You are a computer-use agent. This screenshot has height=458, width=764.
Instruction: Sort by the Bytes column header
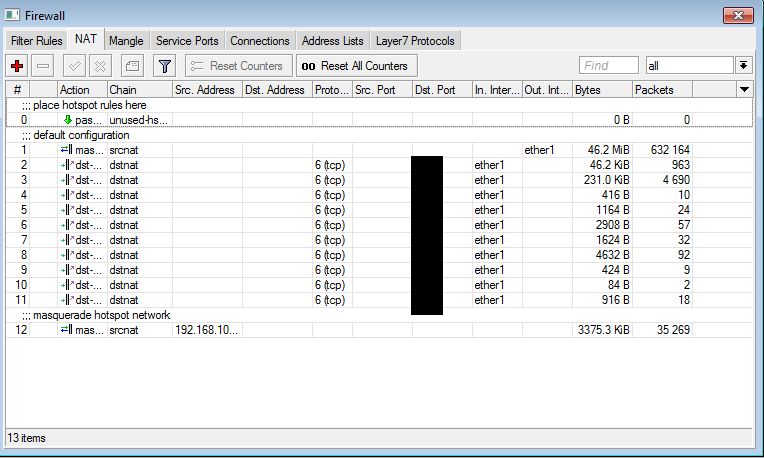pos(602,90)
